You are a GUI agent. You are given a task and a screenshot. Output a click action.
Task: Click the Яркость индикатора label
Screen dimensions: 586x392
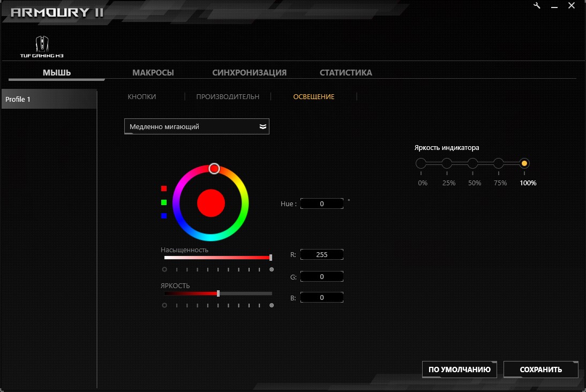coord(447,148)
